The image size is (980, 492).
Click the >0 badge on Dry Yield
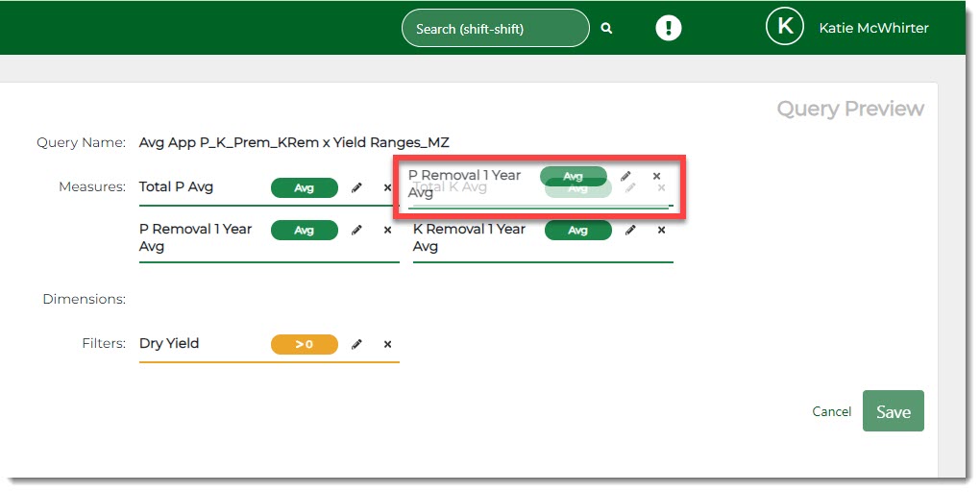tap(304, 345)
